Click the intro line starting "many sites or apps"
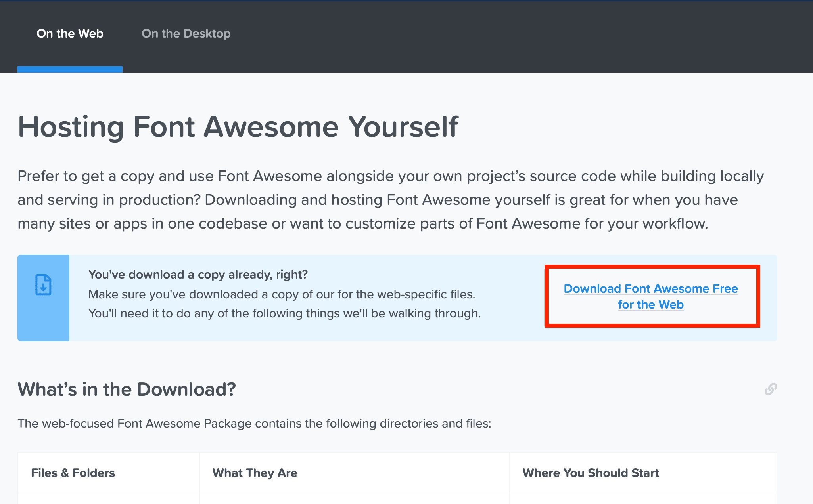 point(363,223)
